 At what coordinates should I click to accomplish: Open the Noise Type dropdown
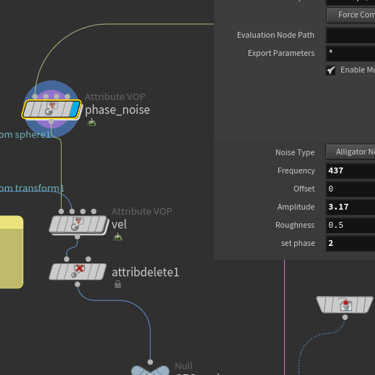tap(350, 152)
